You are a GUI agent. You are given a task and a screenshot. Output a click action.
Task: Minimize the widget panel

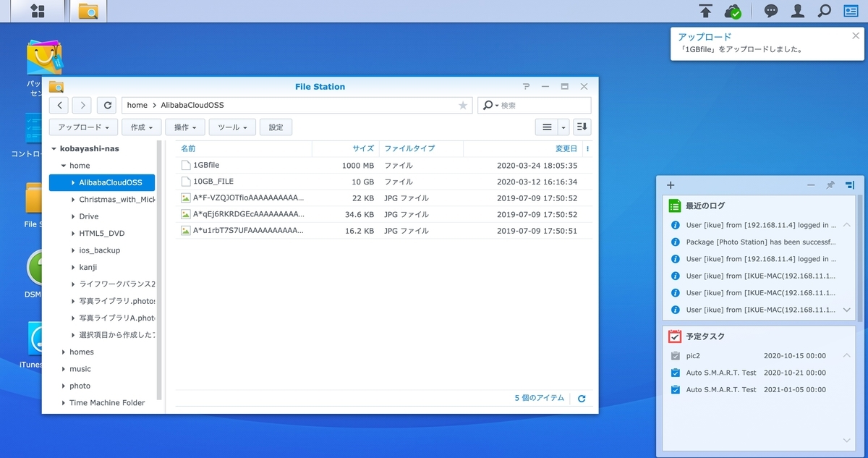[x=811, y=185]
